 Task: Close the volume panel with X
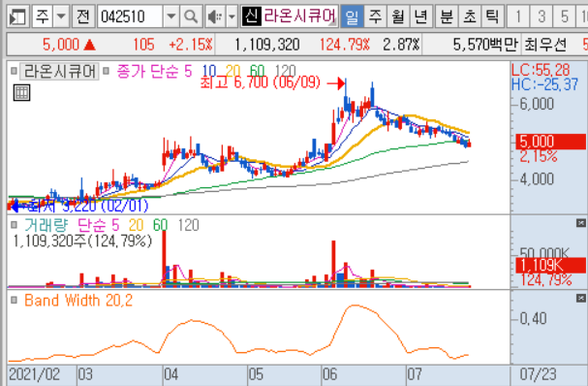click(580, 223)
